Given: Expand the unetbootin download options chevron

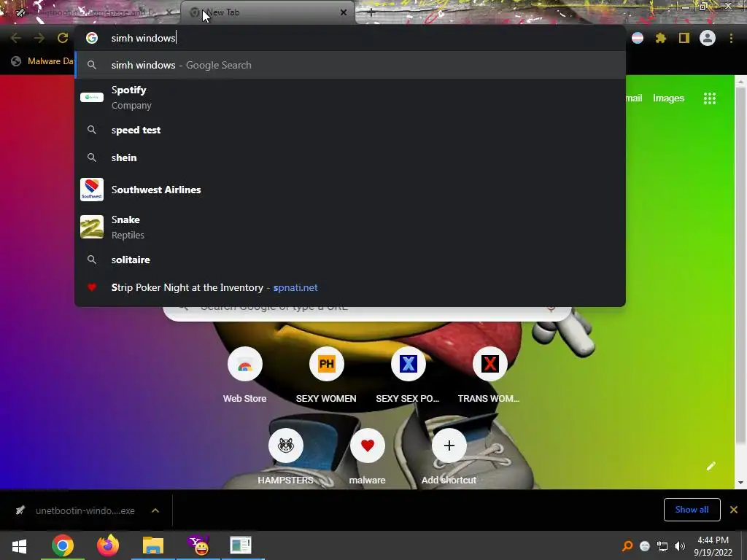Looking at the screenshot, I should [155, 510].
